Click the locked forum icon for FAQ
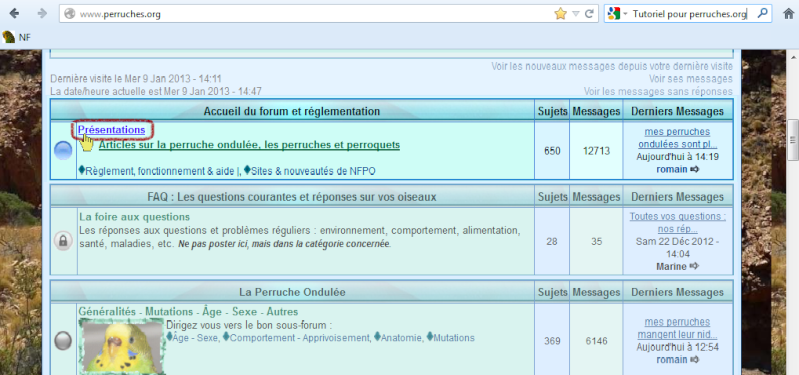The height and width of the screenshot is (375, 799). tap(63, 241)
